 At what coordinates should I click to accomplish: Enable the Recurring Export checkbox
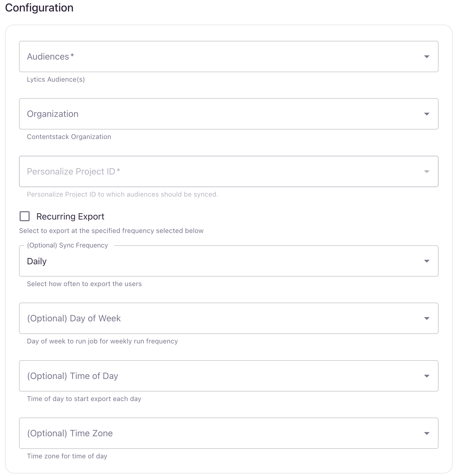(x=25, y=216)
